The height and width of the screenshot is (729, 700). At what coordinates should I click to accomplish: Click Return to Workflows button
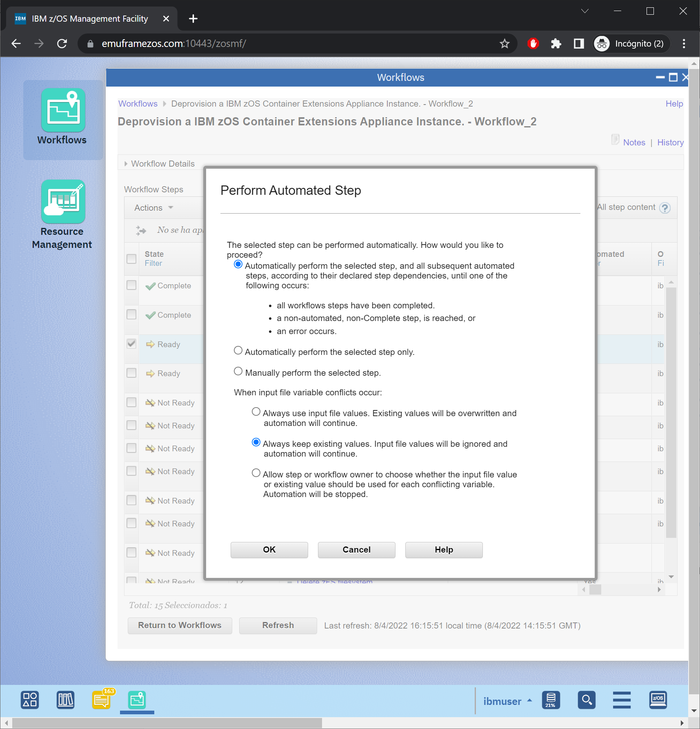pyautogui.click(x=180, y=625)
